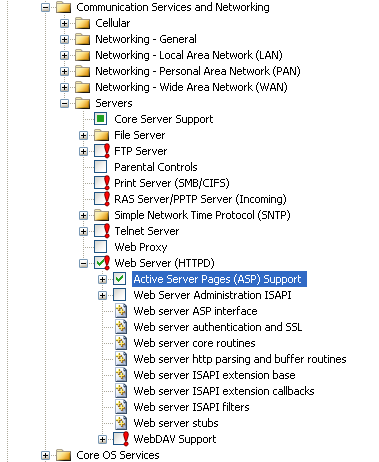
Task: Uncheck Active Server Pages (ASP) Support checkbox
Action: 119,279
